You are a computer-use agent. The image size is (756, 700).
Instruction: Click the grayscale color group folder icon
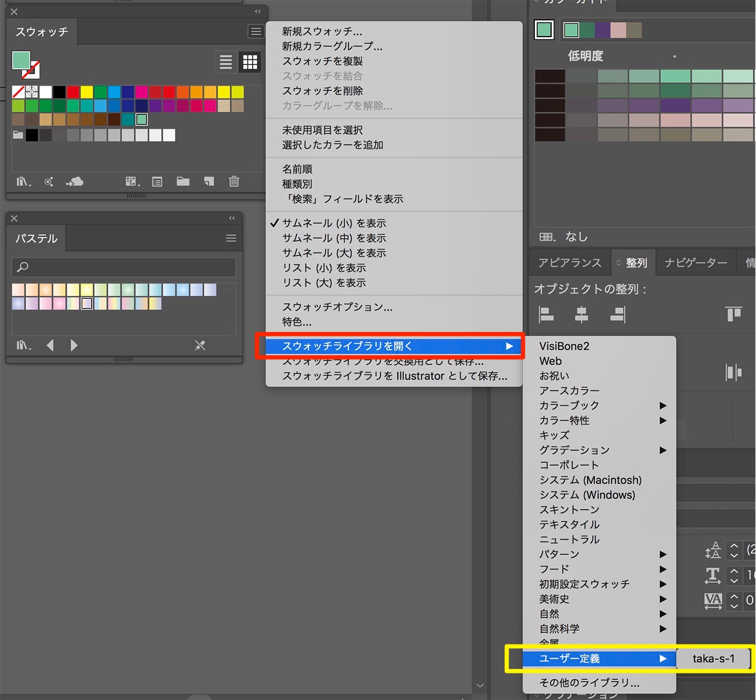click(x=18, y=135)
